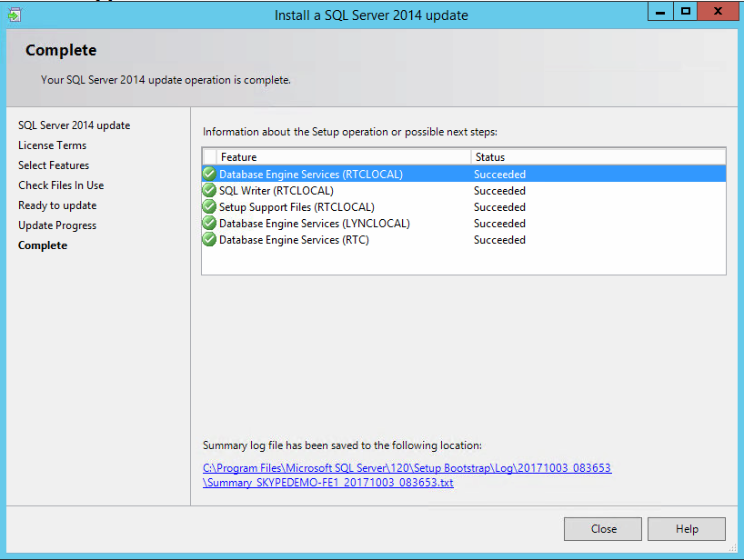This screenshot has width=744, height=560.
Task: Click the 'Complete' page heading
Action: pos(61,50)
